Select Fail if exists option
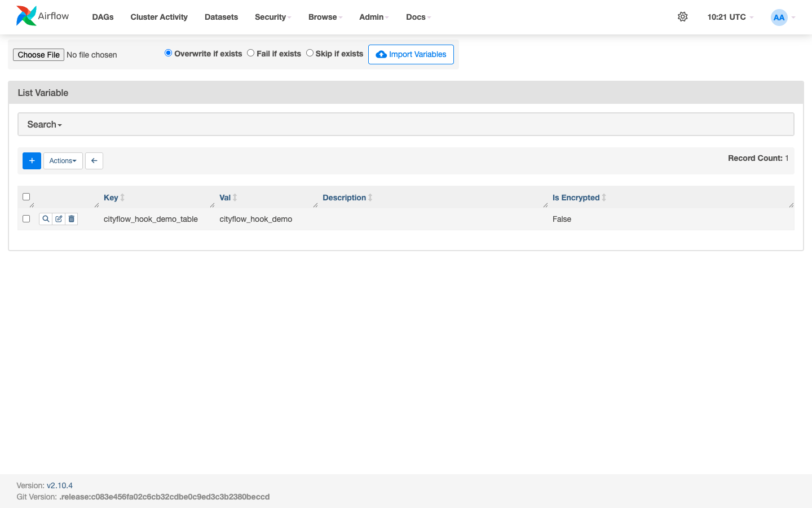This screenshot has height=508, width=812. point(250,53)
